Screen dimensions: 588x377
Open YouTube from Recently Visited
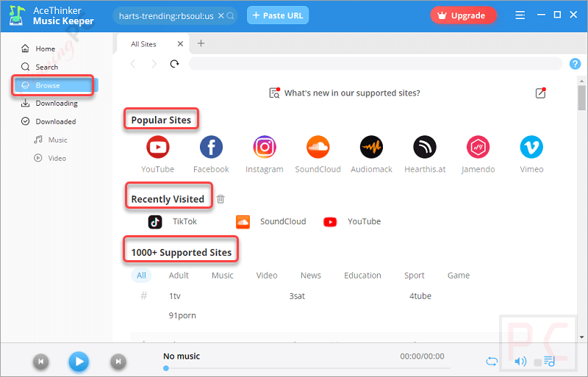pyautogui.click(x=352, y=222)
